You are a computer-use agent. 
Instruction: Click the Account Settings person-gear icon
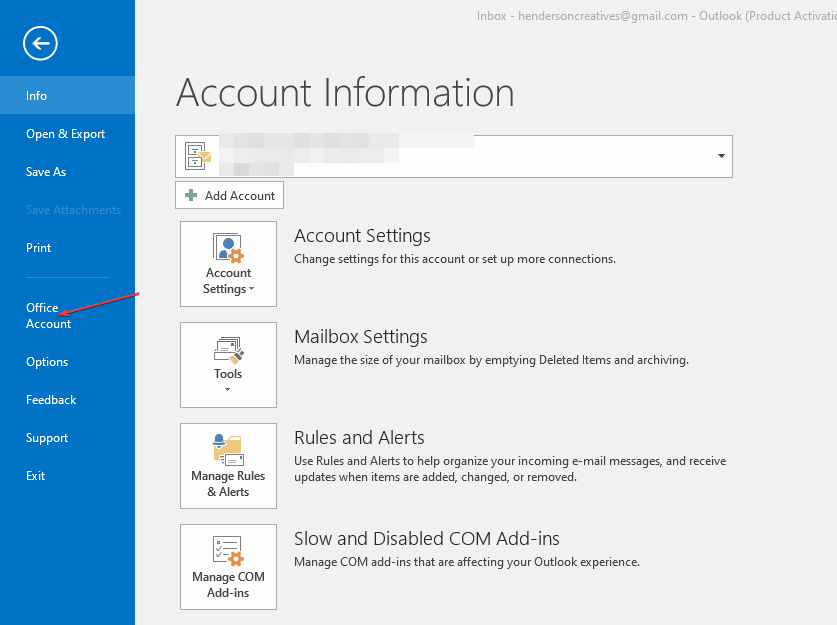tap(228, 248)
